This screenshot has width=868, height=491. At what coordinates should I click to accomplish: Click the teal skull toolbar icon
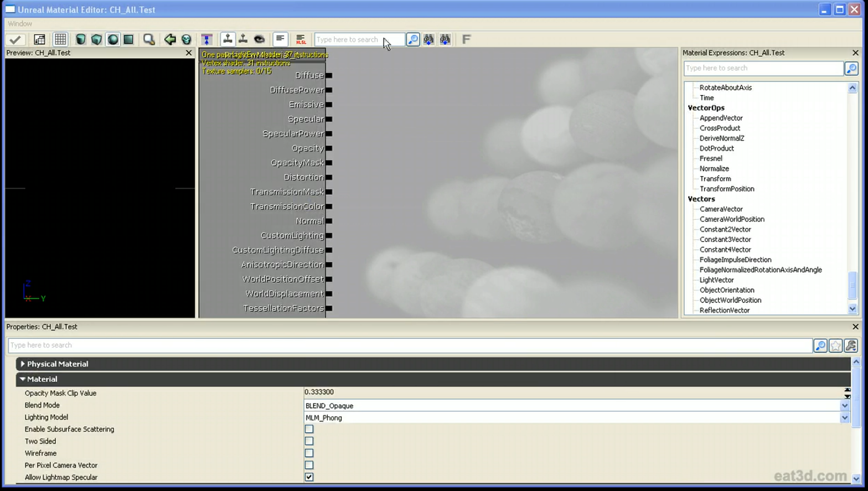[x=186, y=39]
